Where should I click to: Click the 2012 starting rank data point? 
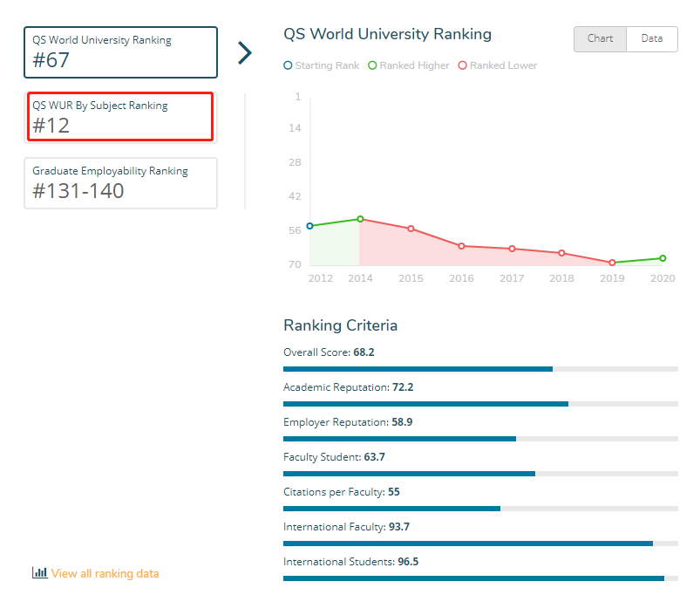click(309, 226)
